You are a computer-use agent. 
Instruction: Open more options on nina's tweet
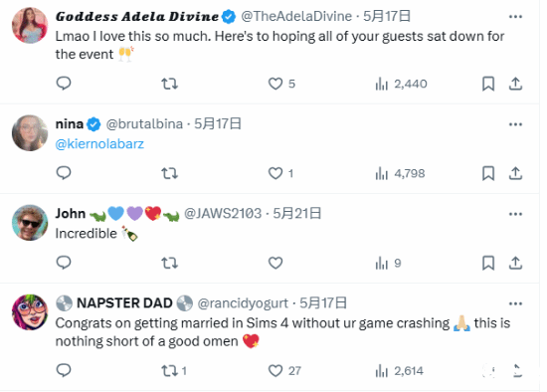tap(515, 124)
